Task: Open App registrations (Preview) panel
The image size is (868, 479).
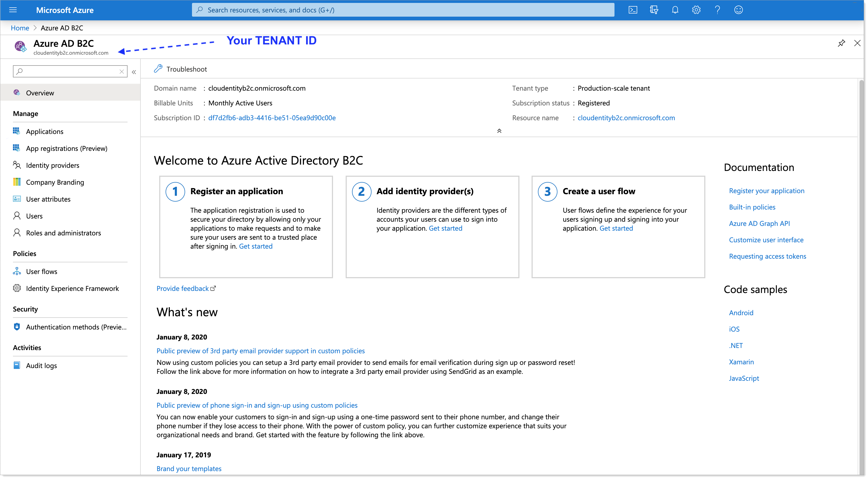Action: (x=67, y=148)
